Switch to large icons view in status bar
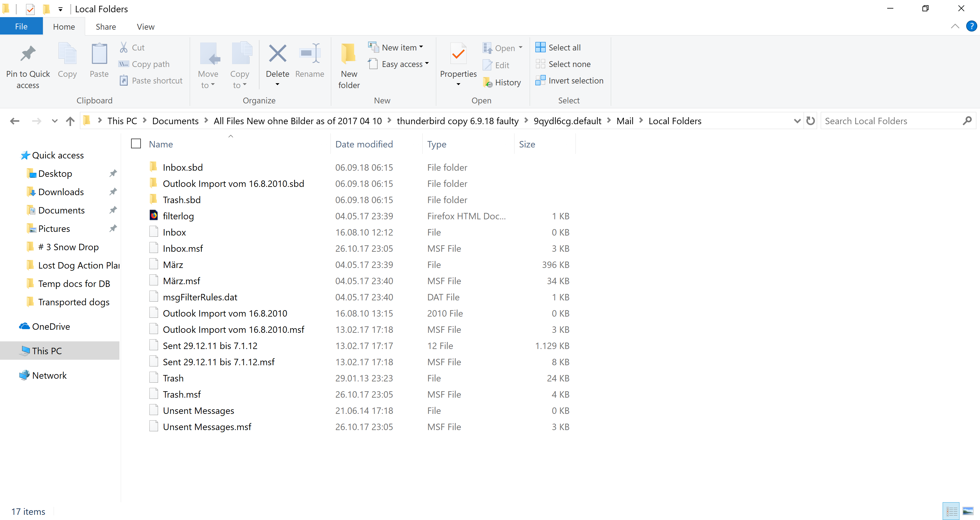The width and height of the screenshot is (980, 520). coord(967,511)
